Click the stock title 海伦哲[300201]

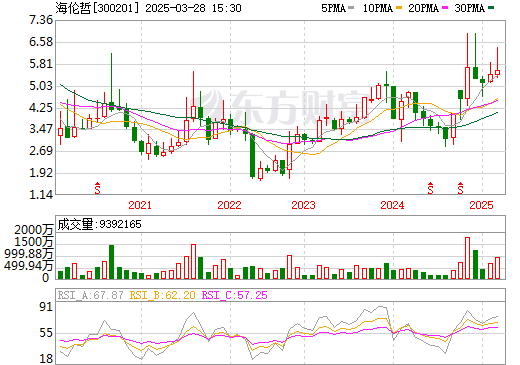click(x=97, y=8)
